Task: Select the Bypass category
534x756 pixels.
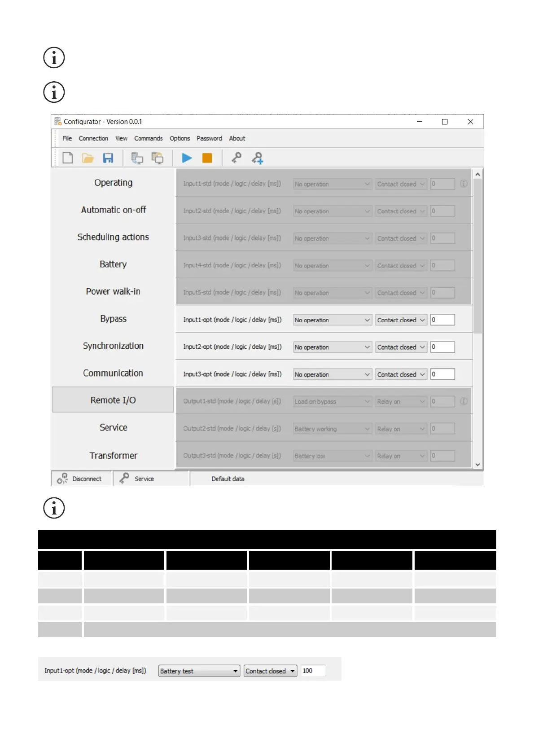Action: [113, 319]
